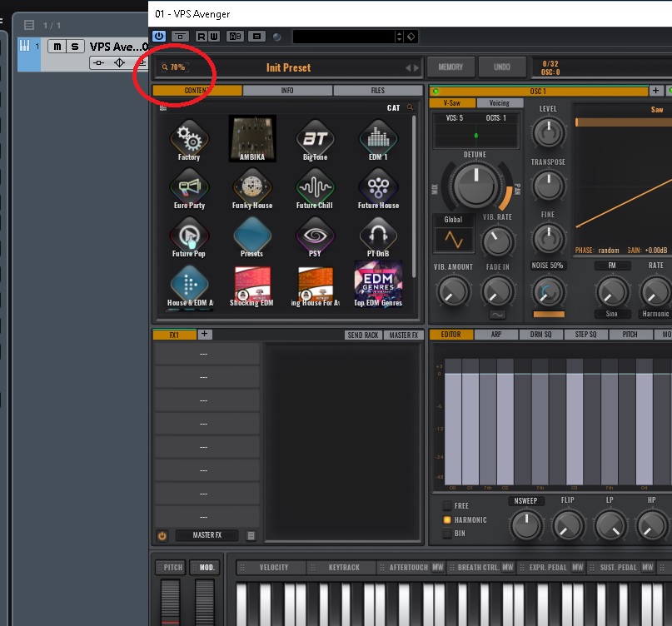Switch to the FILES tab

click(378, 91)
